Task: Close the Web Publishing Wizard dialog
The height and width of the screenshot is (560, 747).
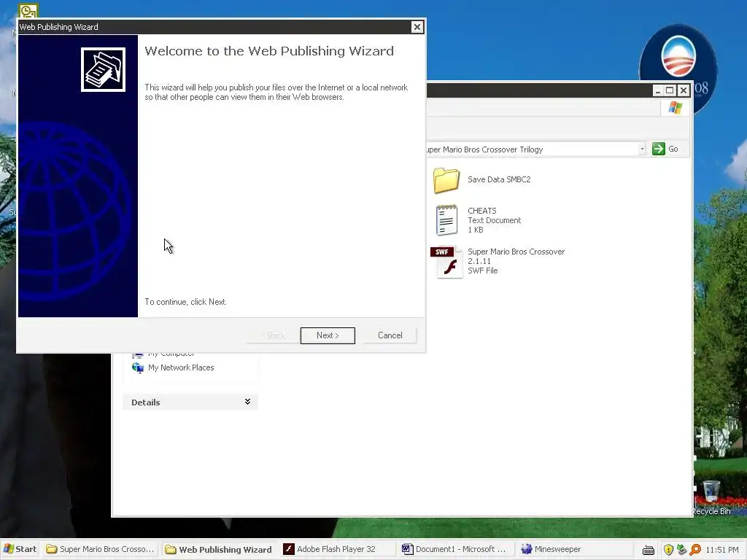Action: click(x=417, y=27)
